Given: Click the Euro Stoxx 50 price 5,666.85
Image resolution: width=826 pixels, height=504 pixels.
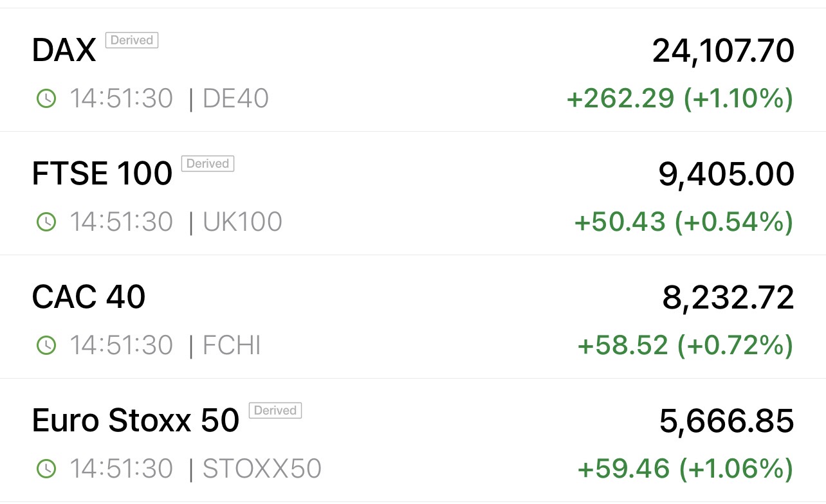Looking at the screenshot, I should [x=727, y=422].
